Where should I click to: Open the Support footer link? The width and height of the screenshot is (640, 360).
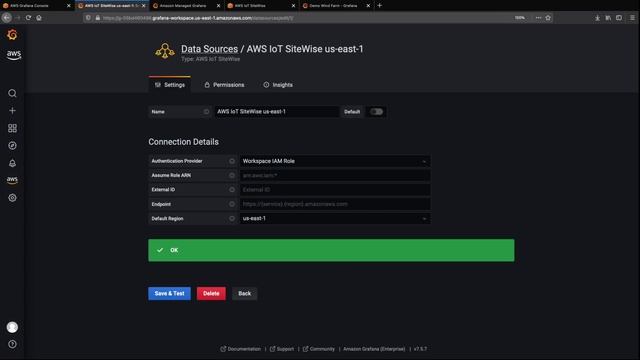click(282, 349)
